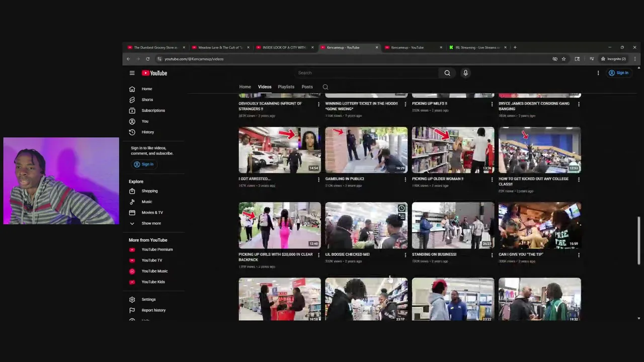The image size is (644, 362).
Task: Select the channel Videos tab
Action: 265,87
